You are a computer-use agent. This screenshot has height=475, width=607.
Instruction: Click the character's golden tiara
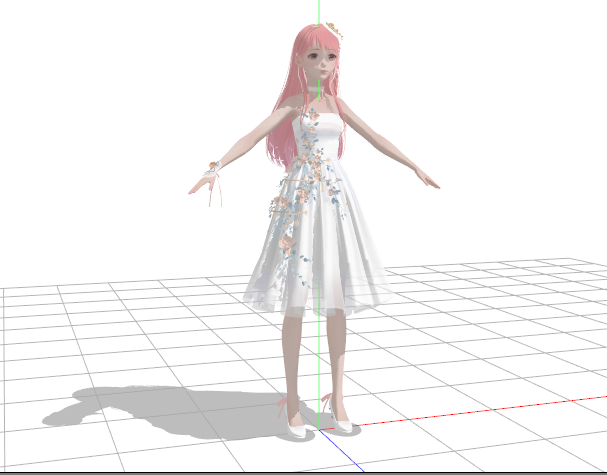335,31
